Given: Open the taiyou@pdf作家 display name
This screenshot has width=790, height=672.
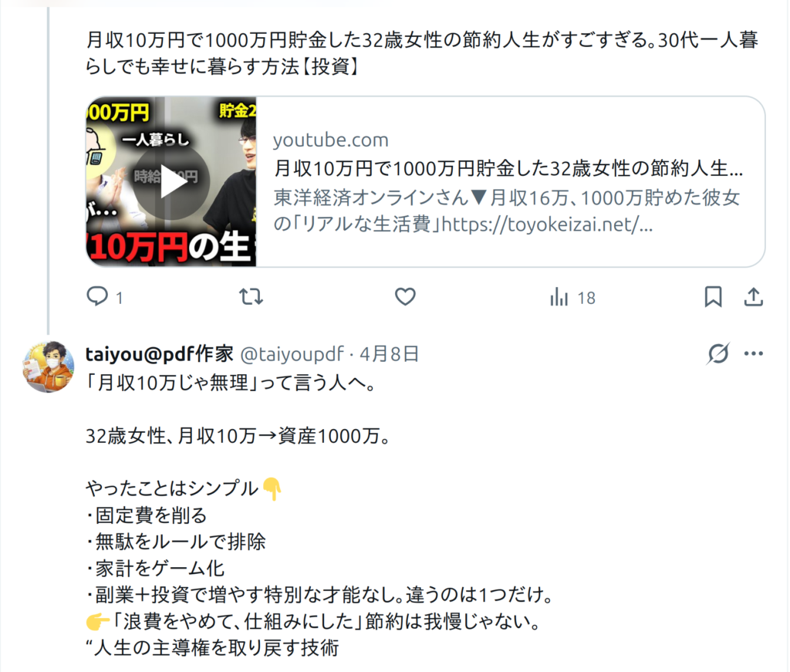Looking at the screenshot, I should (159, 354).
